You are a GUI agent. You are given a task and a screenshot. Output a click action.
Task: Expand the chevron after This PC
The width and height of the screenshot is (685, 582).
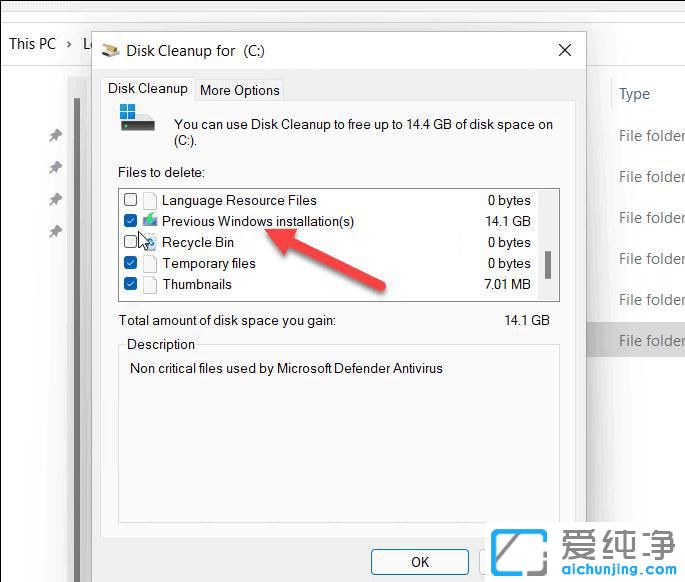pos(69,44)
